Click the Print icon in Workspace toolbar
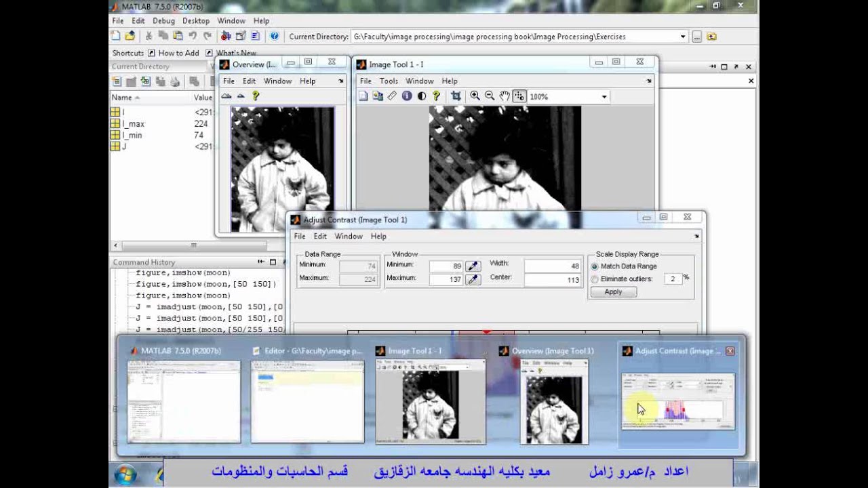 (x=175, y=81)
